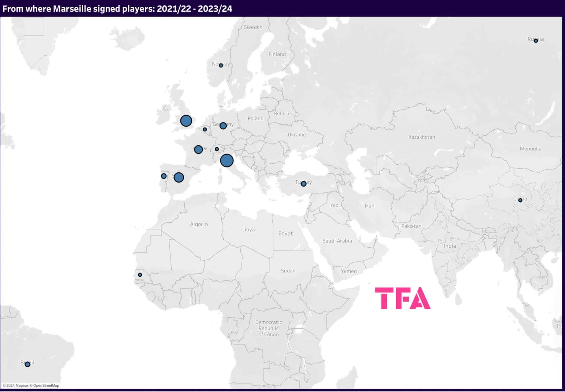Open the Mapbox attribution link
This screenshot has width=565, height=392.
[22, 385]
